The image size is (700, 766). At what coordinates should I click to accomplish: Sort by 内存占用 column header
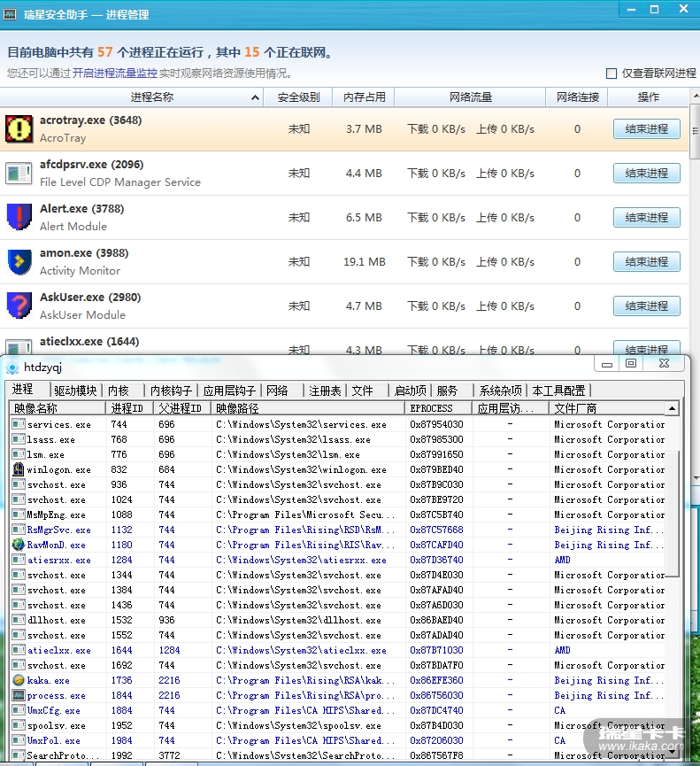(x=364, y=97)
